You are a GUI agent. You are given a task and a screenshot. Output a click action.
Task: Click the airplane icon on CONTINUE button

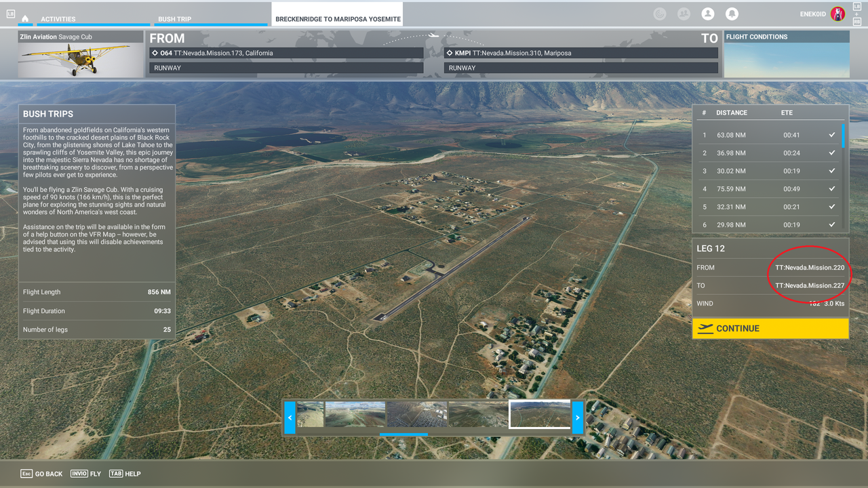tap(705, 328)
